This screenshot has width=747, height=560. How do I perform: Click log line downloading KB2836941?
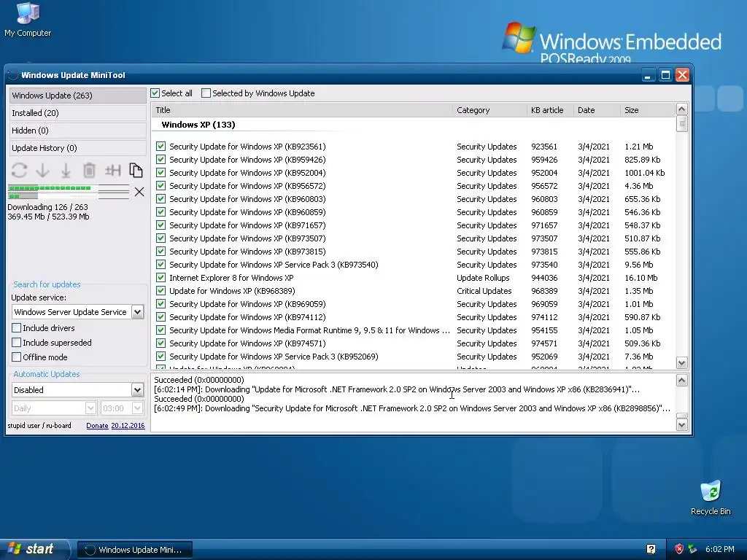[x=397, y=389]
